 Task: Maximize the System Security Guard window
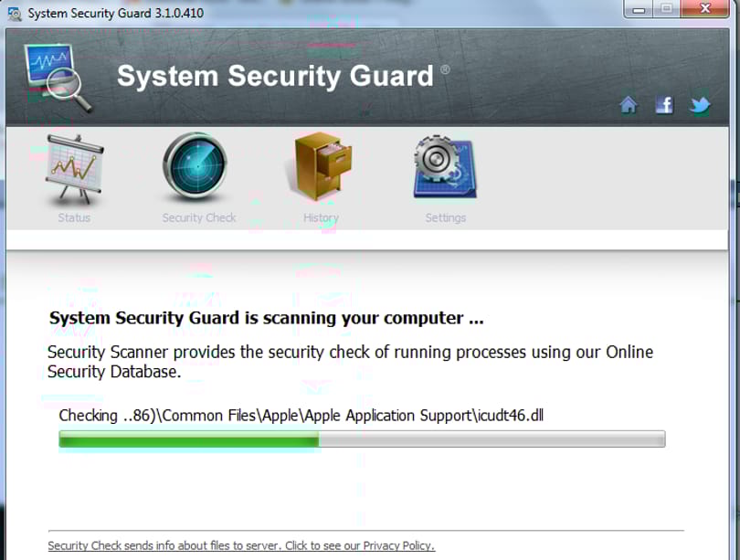pyautogui.click(x=666, y=9)
